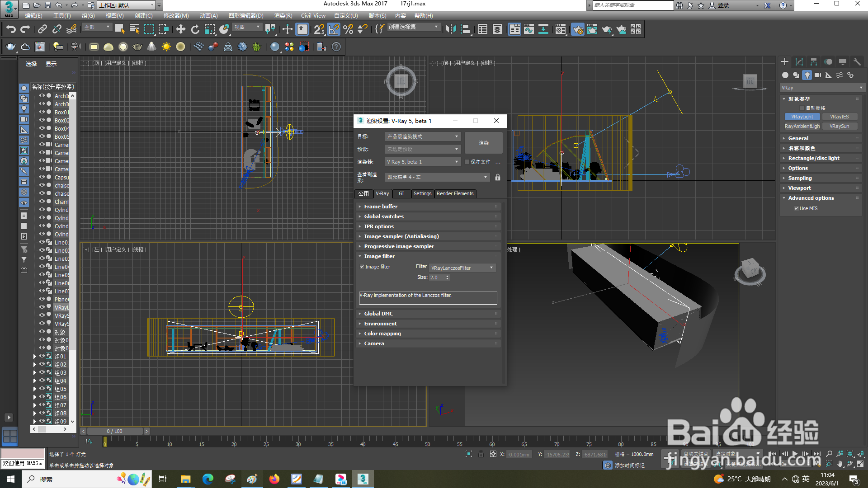Click the scene explorer vertical scrollbar

tap(72, 258)
